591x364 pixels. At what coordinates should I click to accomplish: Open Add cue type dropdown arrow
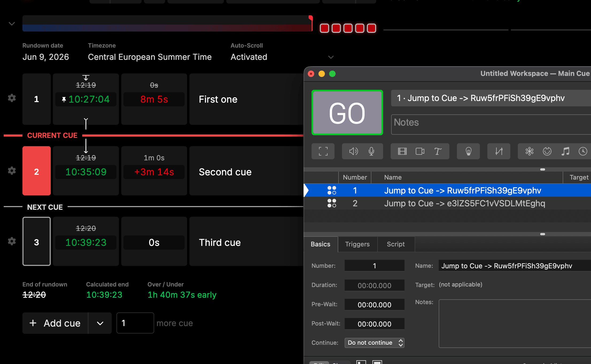[100, 323]
